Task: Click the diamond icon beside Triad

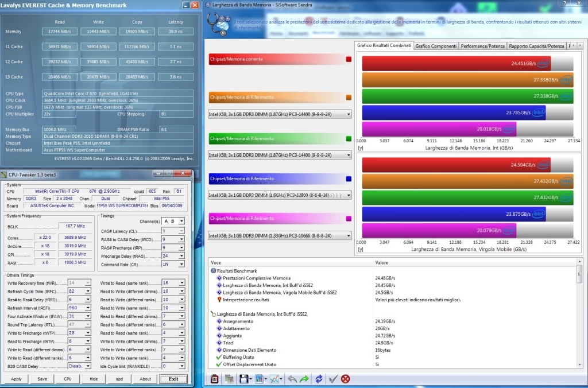Action: click(x=219, y=343)
